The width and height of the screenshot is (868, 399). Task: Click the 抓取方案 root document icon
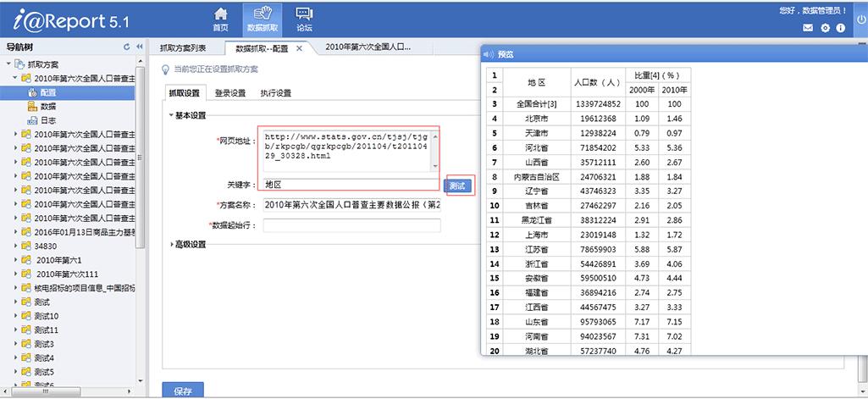point(19,64)
